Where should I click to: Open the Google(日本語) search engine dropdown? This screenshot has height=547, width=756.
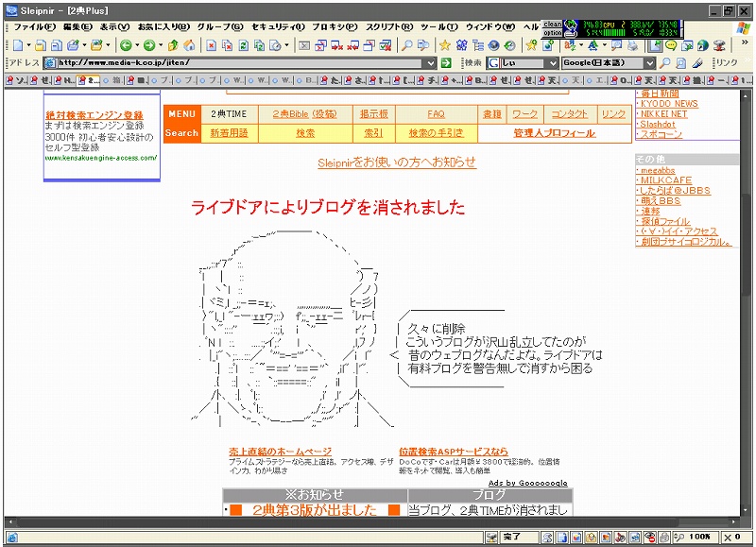(x=650, y=62)
